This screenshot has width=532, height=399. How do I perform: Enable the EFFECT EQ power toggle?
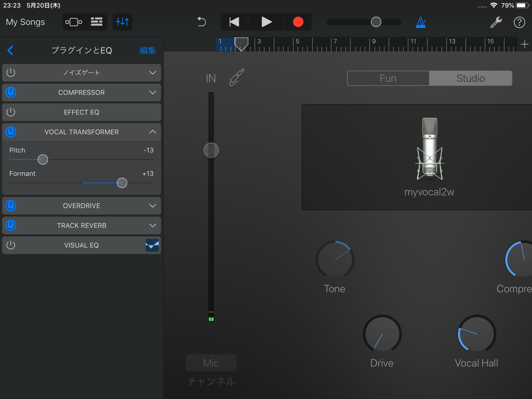11,112
